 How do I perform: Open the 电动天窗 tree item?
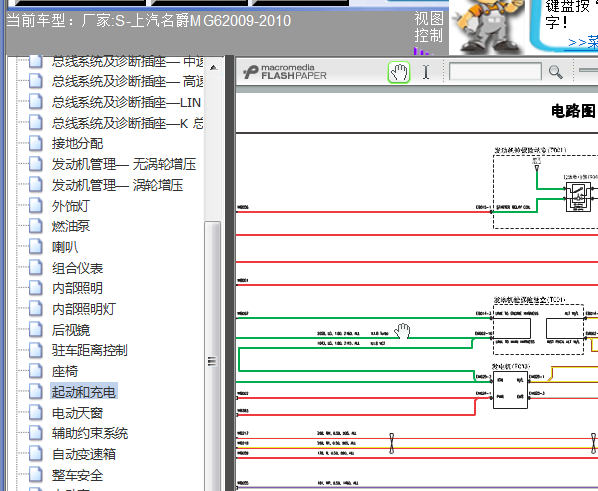point(77,413)
